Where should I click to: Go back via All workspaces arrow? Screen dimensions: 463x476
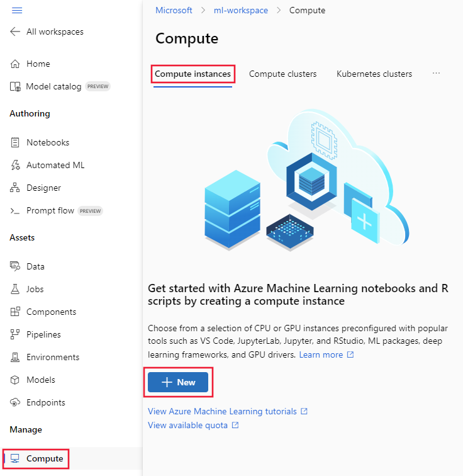tap(15, 31)
